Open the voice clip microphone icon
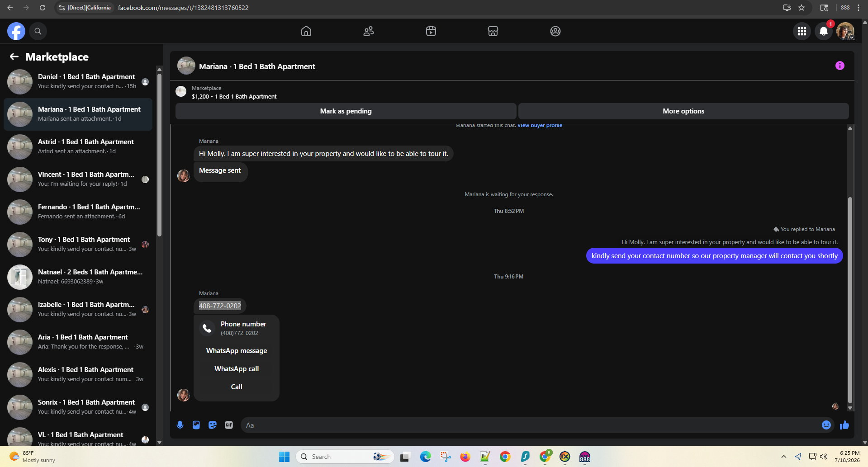 180,425
